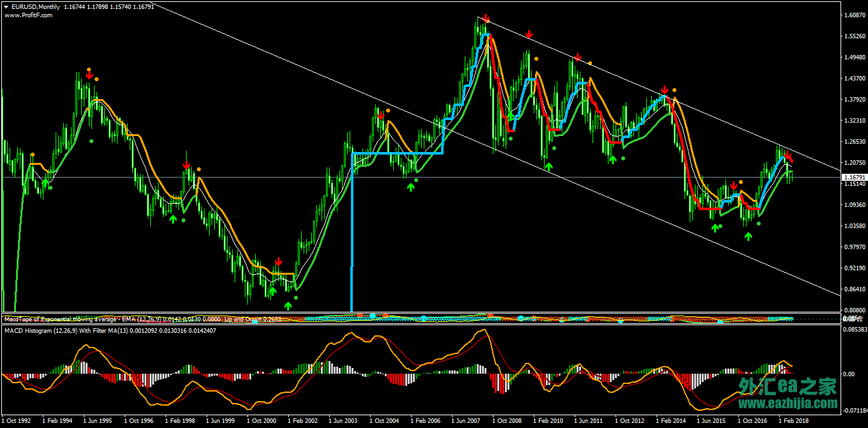This screenshot has width=868, height=428.
Task: Select the EURUSD,Monthly chart title text
Action: (x=36, y=6)
